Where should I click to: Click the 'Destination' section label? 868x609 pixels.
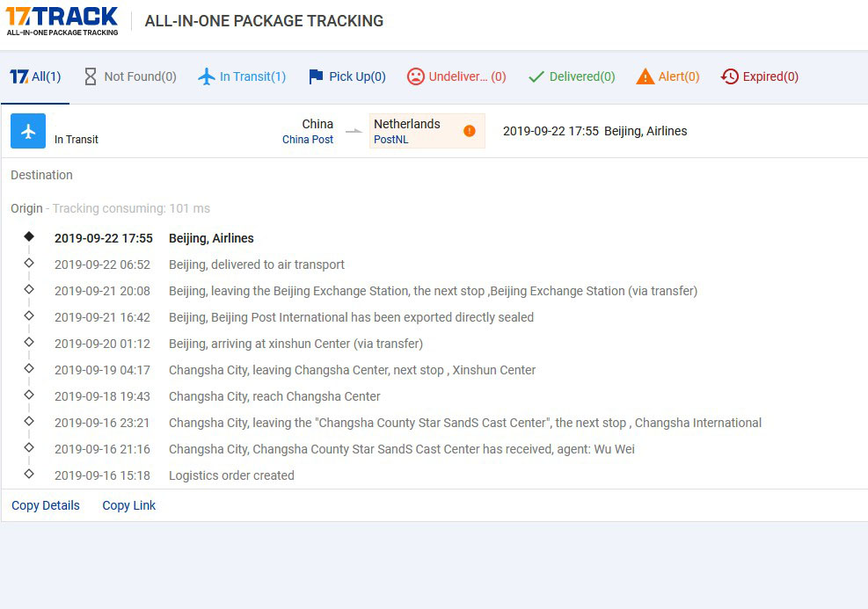(41, 175)
